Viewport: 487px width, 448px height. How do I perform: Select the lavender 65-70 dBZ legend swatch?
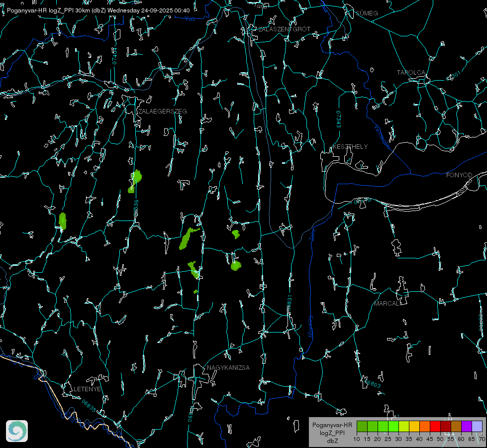tap(477, 426)
